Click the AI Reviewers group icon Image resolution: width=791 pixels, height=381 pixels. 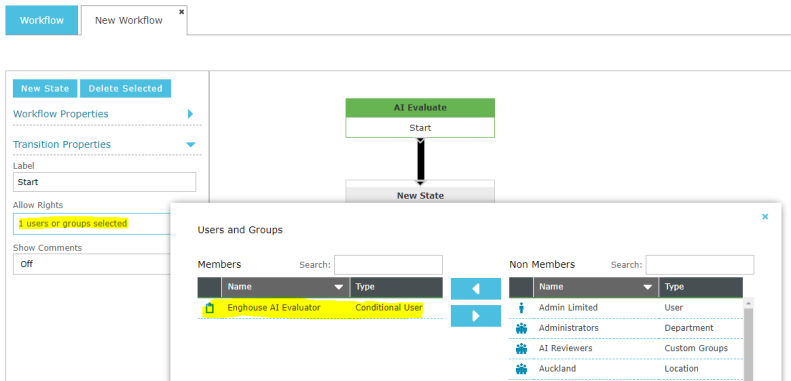[521, 349]
